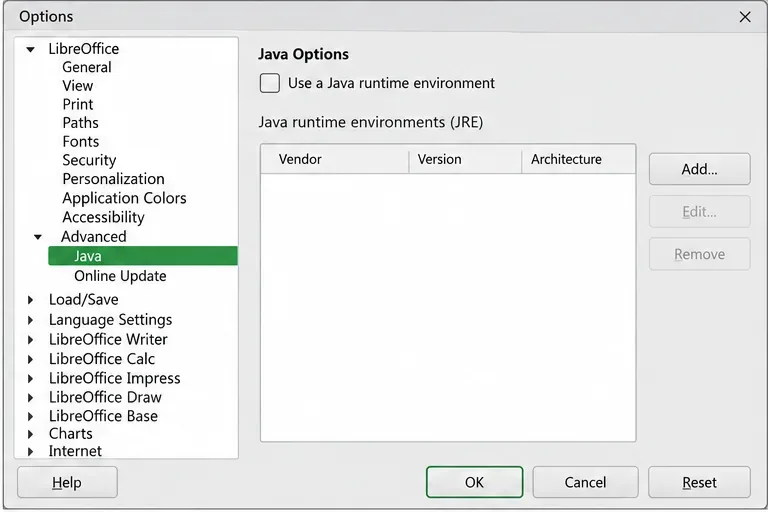Select LibreOffice root tree item

tap(84, 49)
